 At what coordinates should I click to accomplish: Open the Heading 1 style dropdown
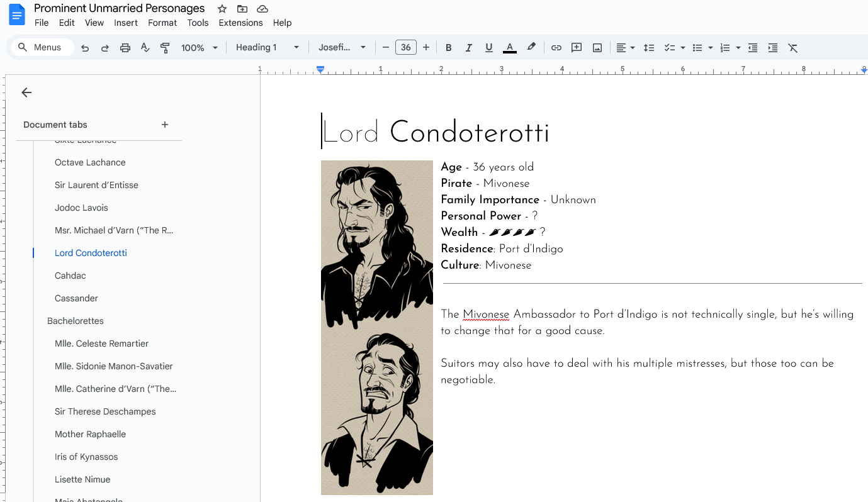pos(267,48)
